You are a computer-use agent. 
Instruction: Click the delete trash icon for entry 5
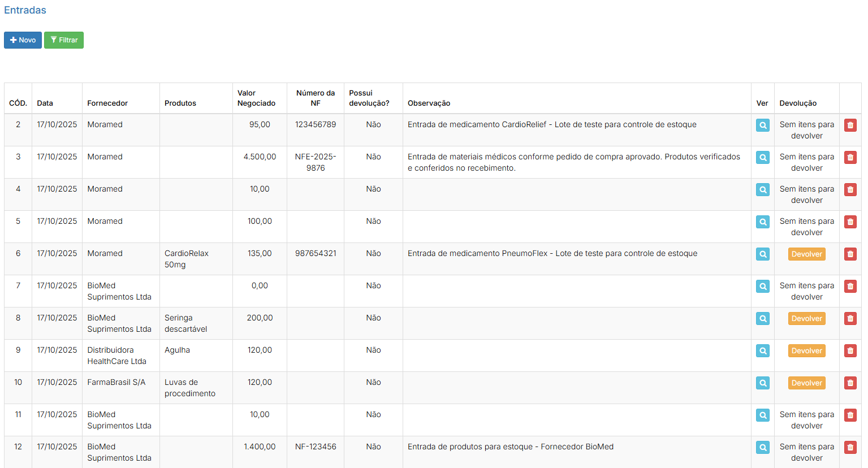(x=850, y=222)
